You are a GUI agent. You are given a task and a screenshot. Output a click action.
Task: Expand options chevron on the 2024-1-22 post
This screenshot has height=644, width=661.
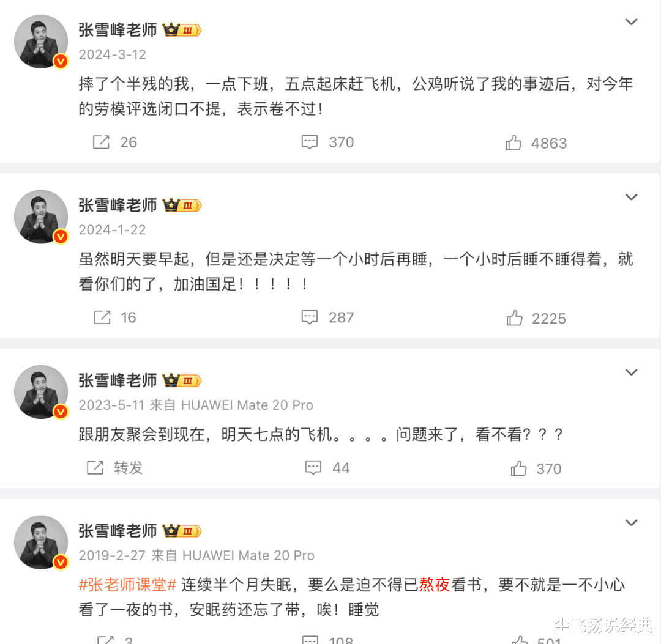[x=631, y=197]
